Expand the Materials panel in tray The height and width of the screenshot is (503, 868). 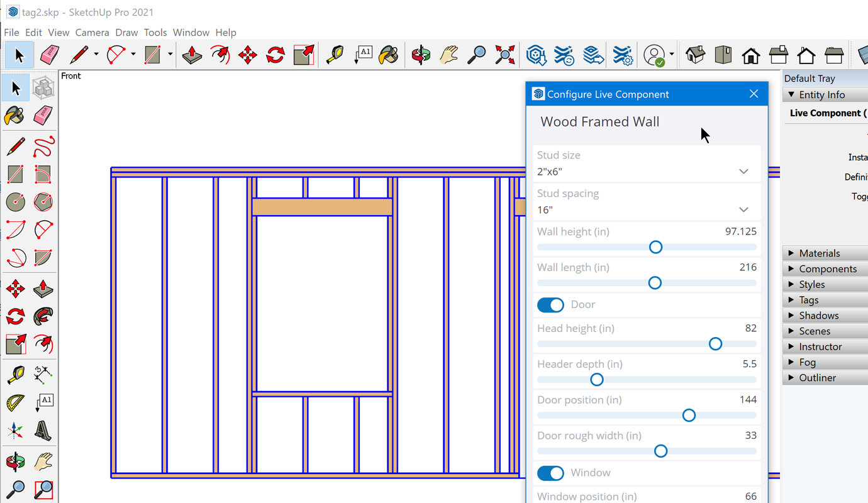point(819,253)
